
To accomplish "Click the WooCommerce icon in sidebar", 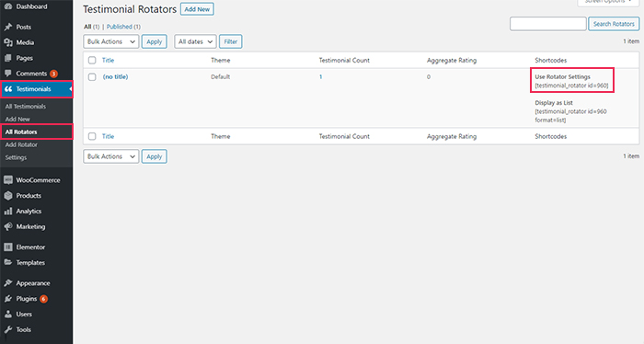I will pyautogui.click(x=7, y=179).
